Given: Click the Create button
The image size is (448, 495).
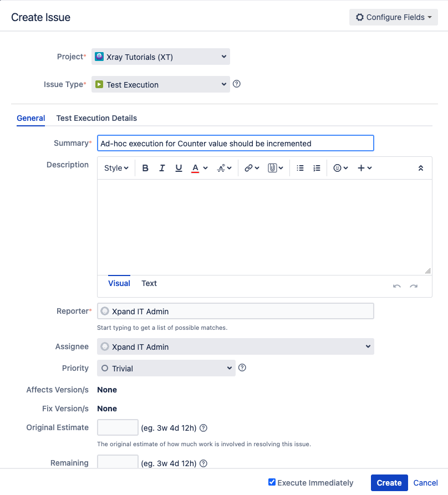Looking at the screenshot, I should (389, 483).
